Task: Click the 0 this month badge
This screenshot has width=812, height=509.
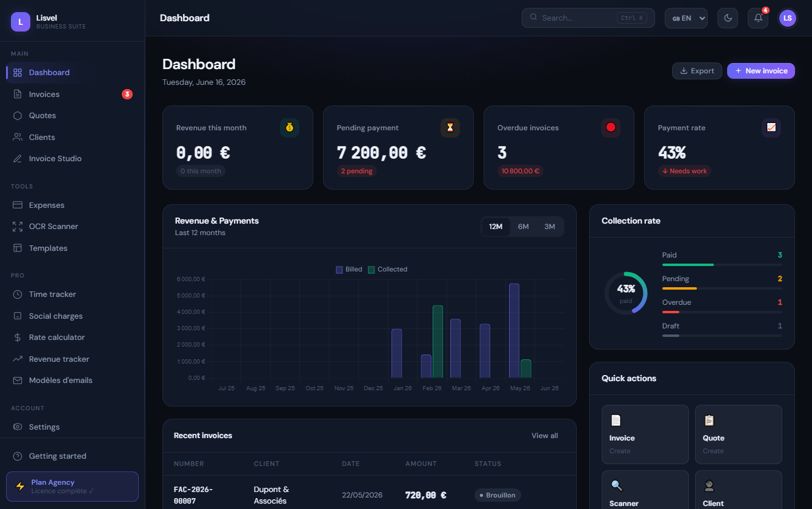Action: coord(201,171)
